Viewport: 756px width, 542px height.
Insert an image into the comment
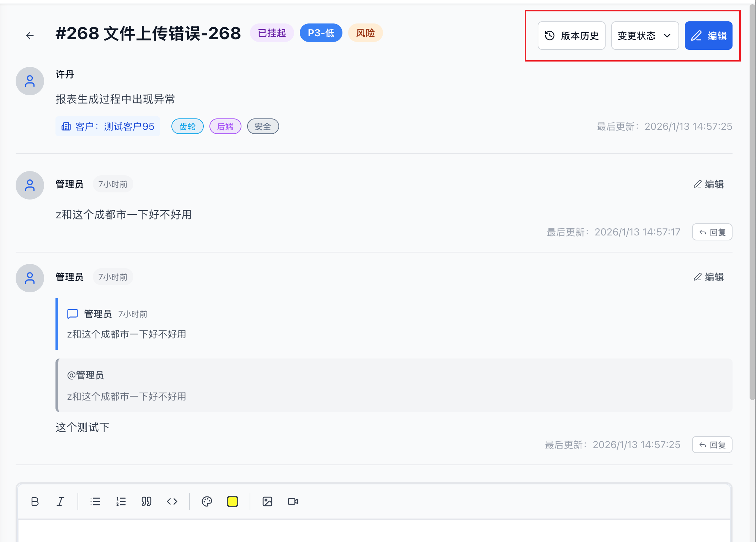click(267, 501)
